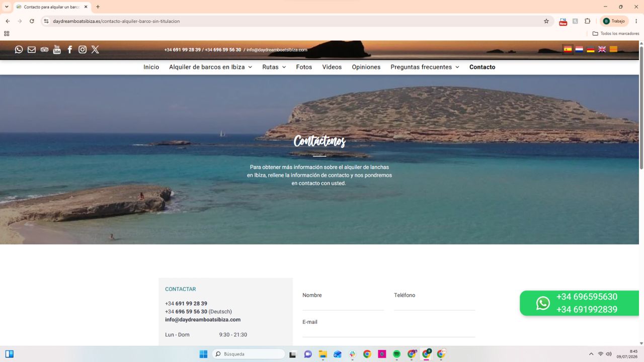644x362 pixels.
Task: Show hidden system tray icons chevron
Action: (x=591, y=354)
